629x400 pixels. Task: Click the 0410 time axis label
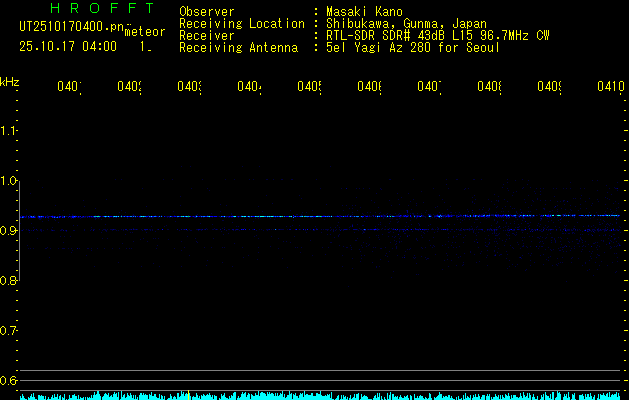pyautogui.click(x=611, y=86)
